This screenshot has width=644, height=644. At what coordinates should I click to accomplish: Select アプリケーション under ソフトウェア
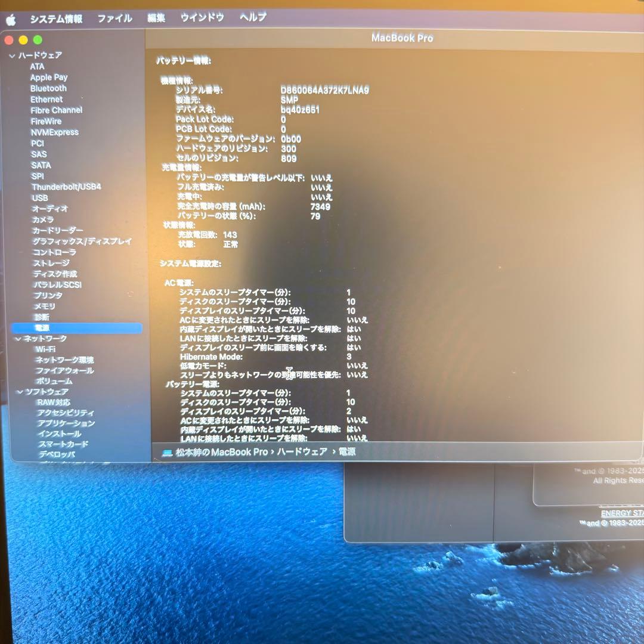[66, 423]
